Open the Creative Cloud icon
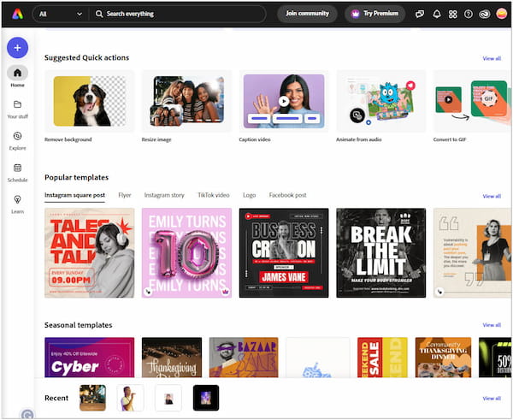The image size is (513, 420). [x=484, y=15]
